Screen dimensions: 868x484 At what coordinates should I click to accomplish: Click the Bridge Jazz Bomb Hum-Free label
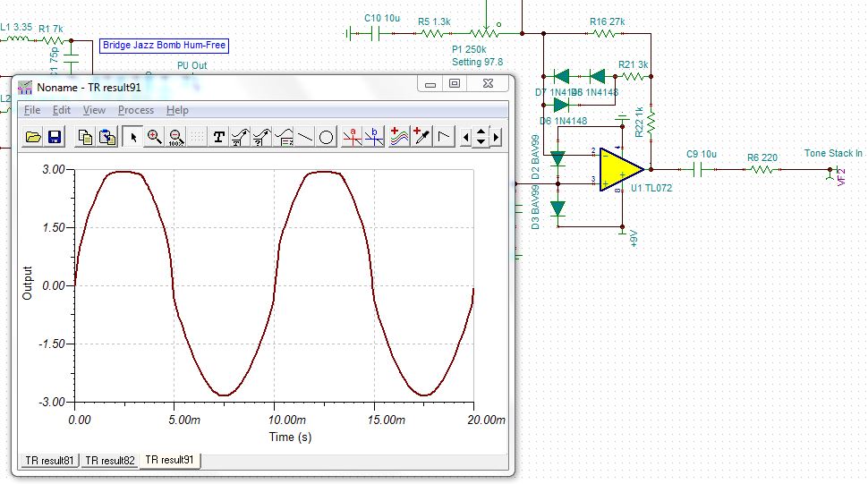coord(164,46)
